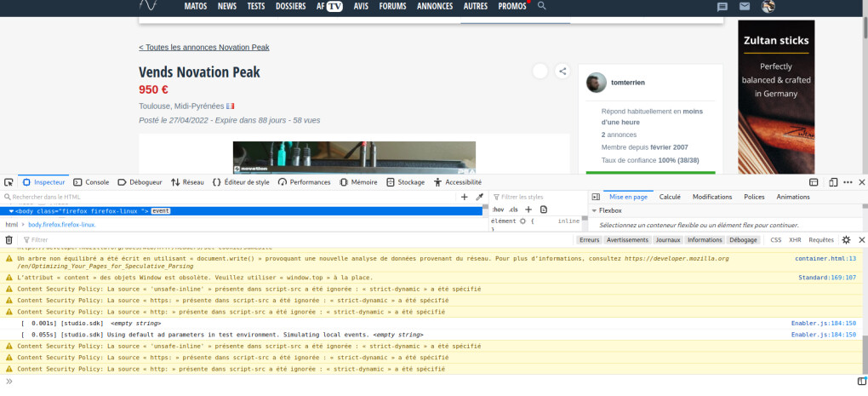Open the mail envelope icon
The height and width of the screenshot is (396, 868).
point(745,7)
